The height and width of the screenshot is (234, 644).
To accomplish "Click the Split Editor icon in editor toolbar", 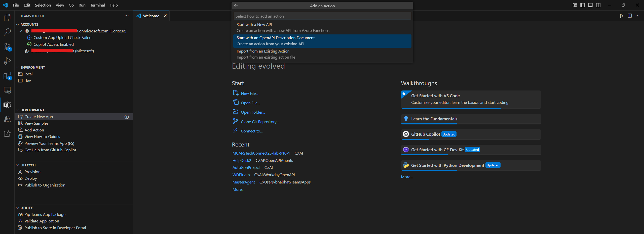I will (x=630, y=16).
